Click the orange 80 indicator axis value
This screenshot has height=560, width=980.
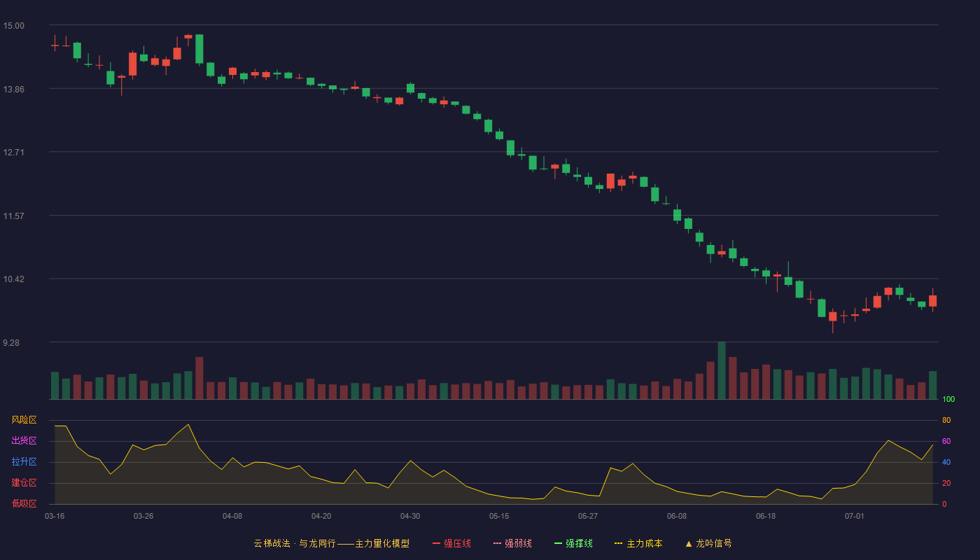tap(946, 420)
